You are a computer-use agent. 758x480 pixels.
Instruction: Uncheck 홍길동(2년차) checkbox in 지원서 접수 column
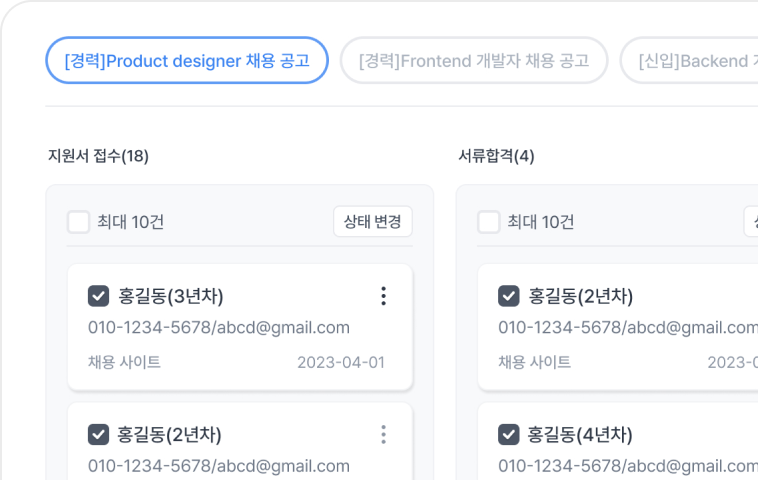point(99,434)
